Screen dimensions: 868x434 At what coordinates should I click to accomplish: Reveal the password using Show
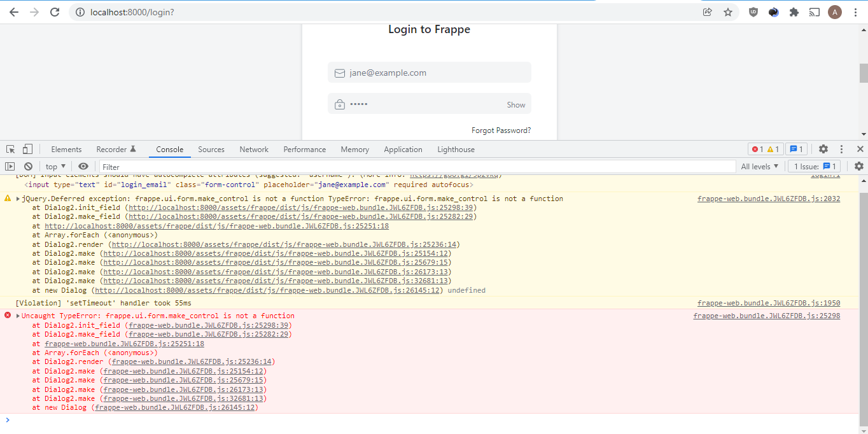click(515, 104)
